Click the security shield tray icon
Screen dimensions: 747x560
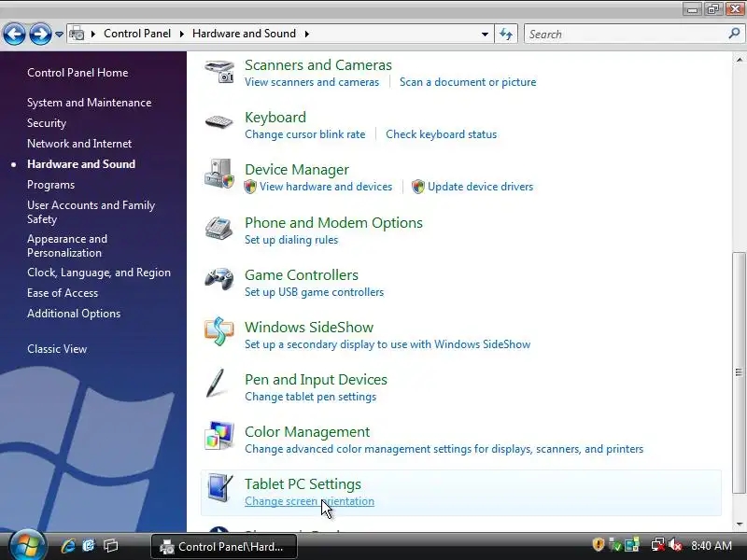click(599, 545)
